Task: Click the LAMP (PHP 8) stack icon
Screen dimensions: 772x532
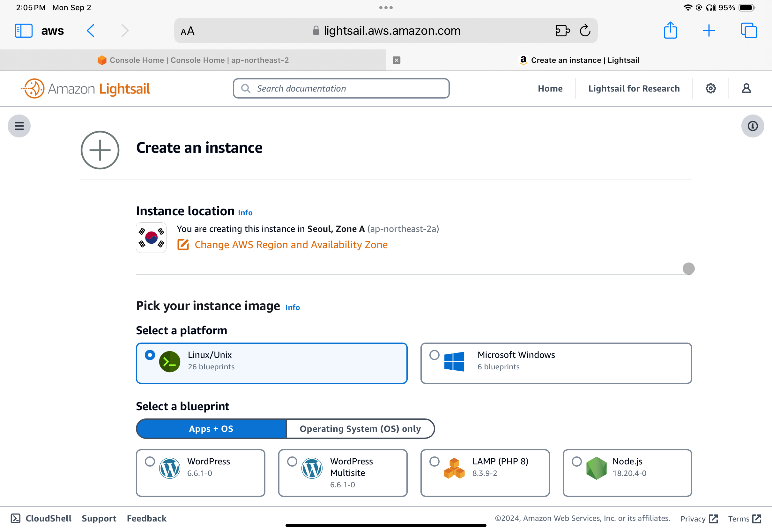Action: (454, 468)
